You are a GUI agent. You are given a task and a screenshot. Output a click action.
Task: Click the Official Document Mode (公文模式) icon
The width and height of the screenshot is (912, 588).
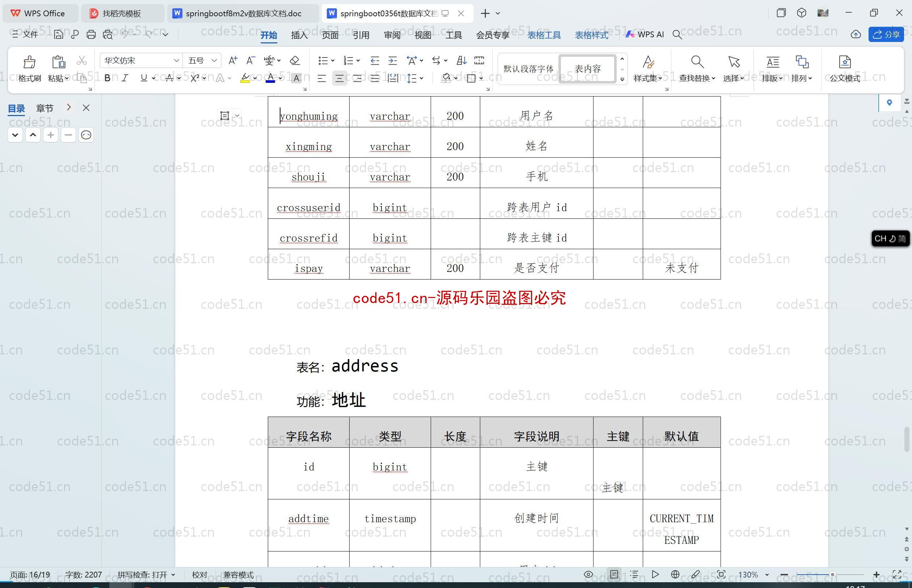845,62
